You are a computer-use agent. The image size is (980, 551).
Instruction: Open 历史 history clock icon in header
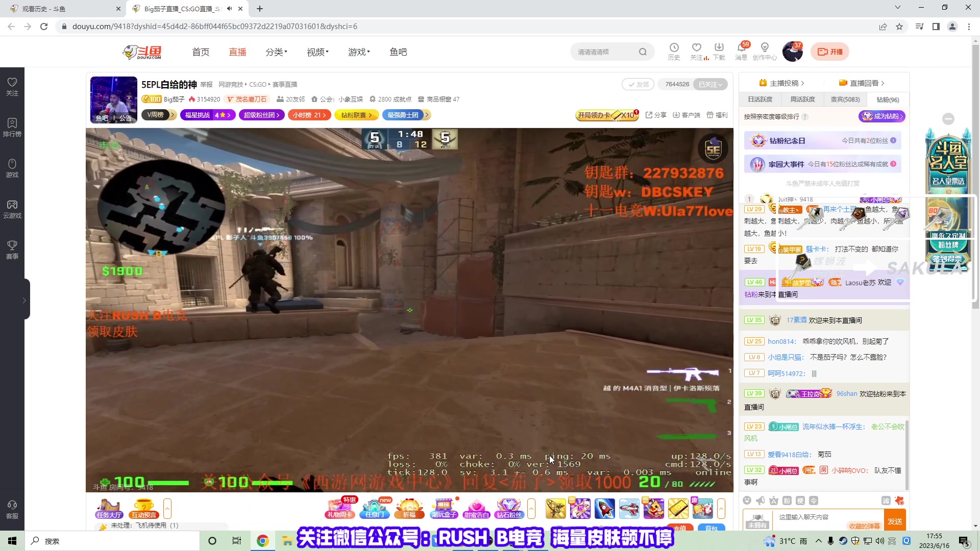point(674,52)
